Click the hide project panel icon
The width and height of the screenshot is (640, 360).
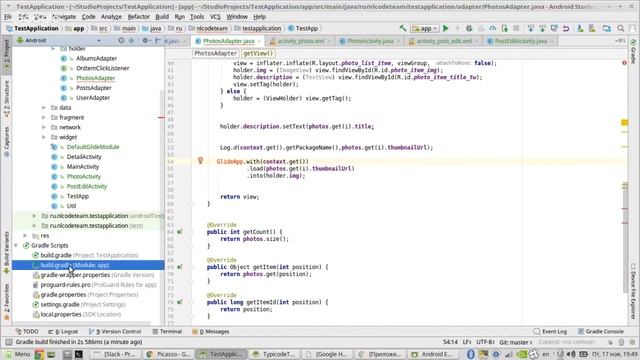click(x=158, y=40)
